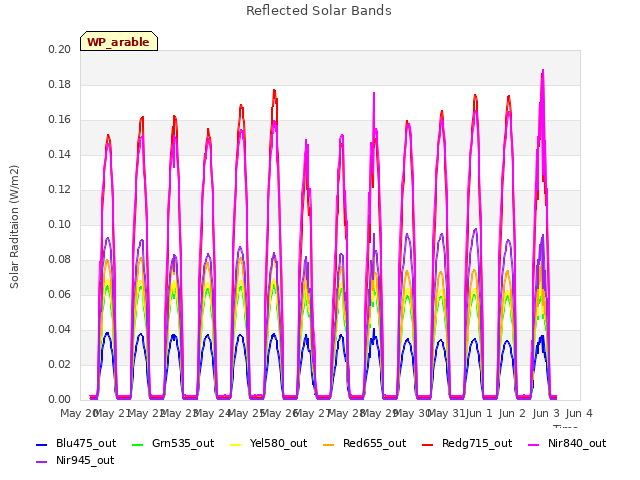Click the Nir945_out legend entry
This screenshot has height=480, width=640.
pyautogui.click(x=75, y=460)
